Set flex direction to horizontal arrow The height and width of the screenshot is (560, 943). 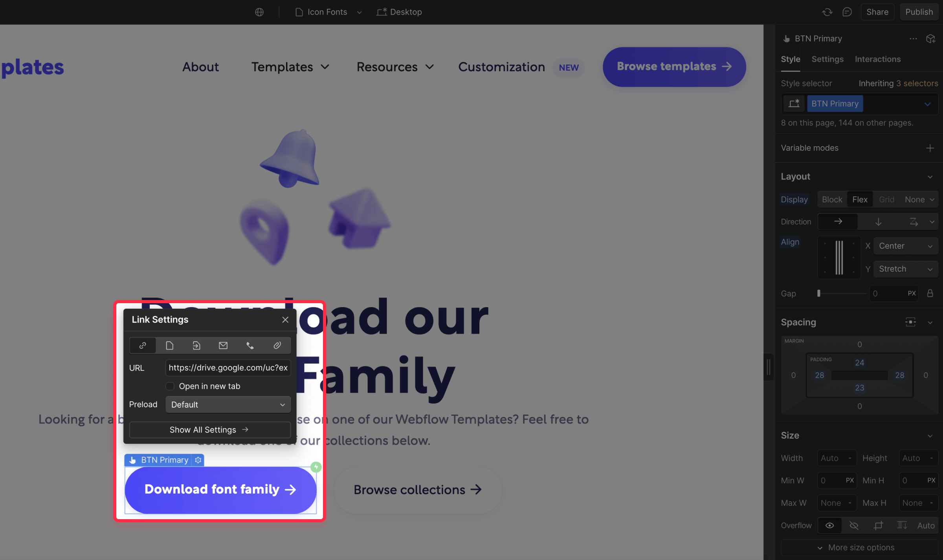[838, 221]
